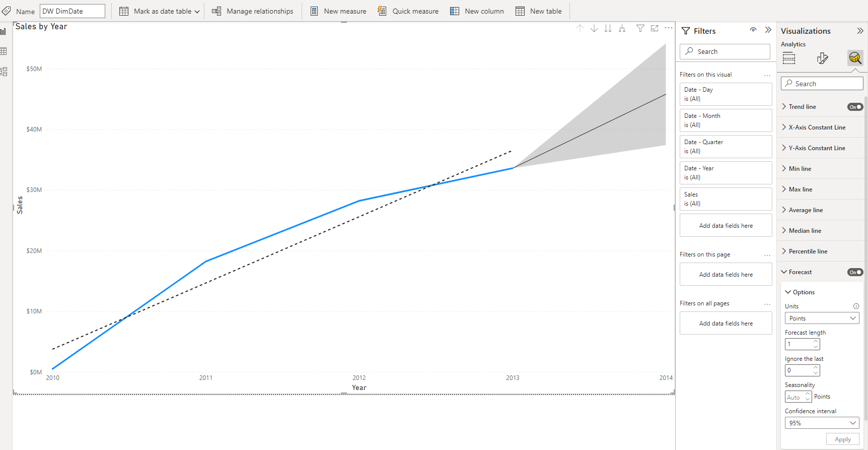The width and height of the screenshot is (868, 450).
Task: Turn off the Forecast toggle
Action: (855, 272)
